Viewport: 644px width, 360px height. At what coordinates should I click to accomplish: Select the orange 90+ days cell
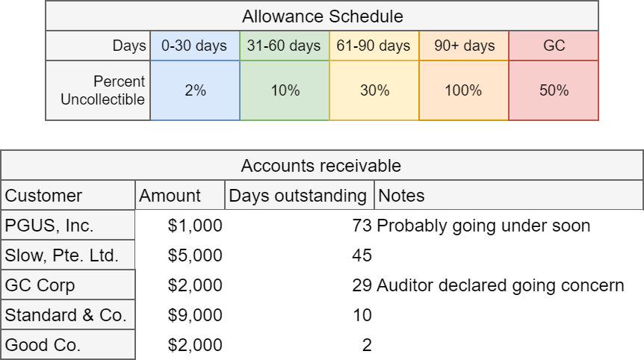[x=463, y=46]
